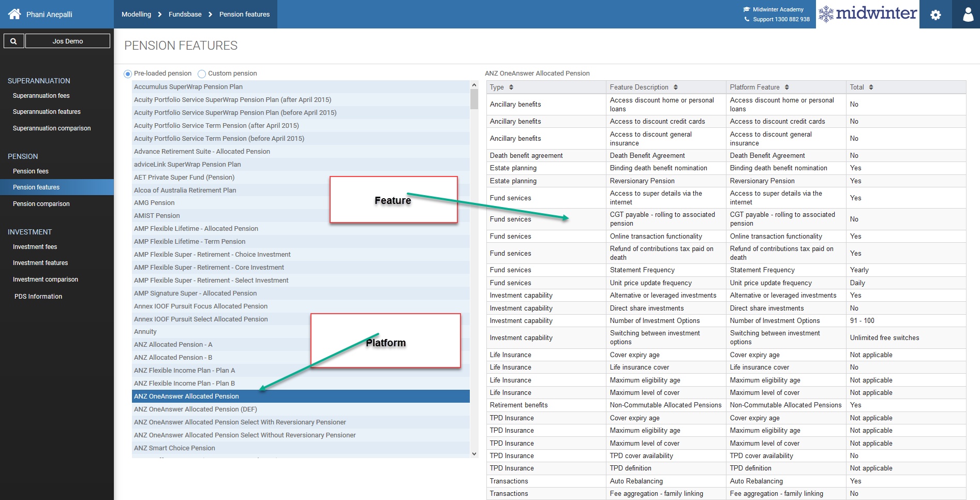Open Pension comparison in sidebar
The height and width of the screenshot is (500, 980).
click(41, 204)
